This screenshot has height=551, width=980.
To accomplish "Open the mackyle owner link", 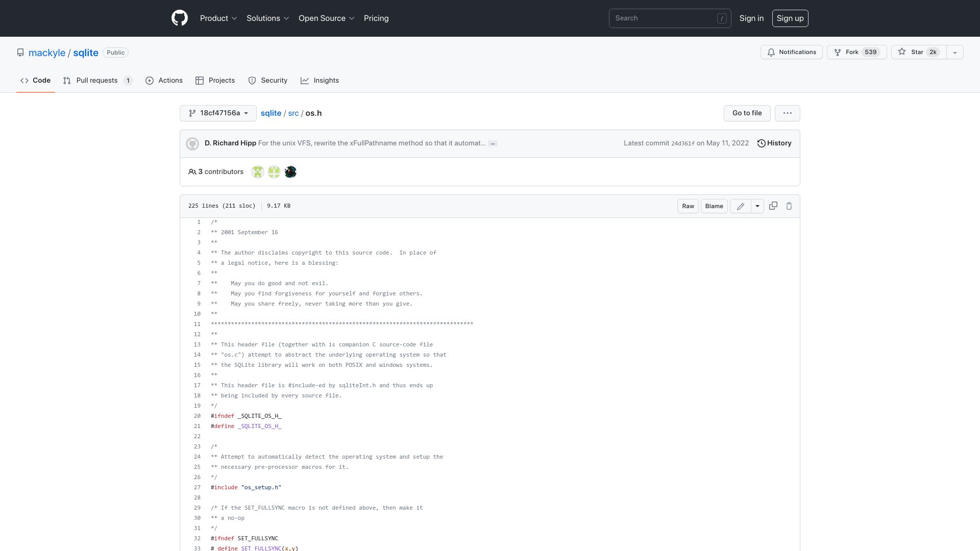I will tap(47, 53).
